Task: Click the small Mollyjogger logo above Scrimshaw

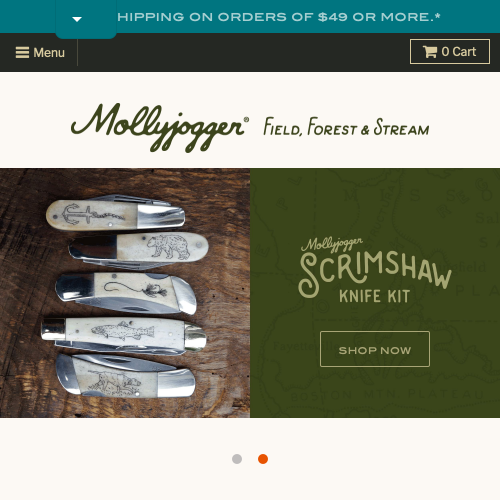Action: coord(331,244)
